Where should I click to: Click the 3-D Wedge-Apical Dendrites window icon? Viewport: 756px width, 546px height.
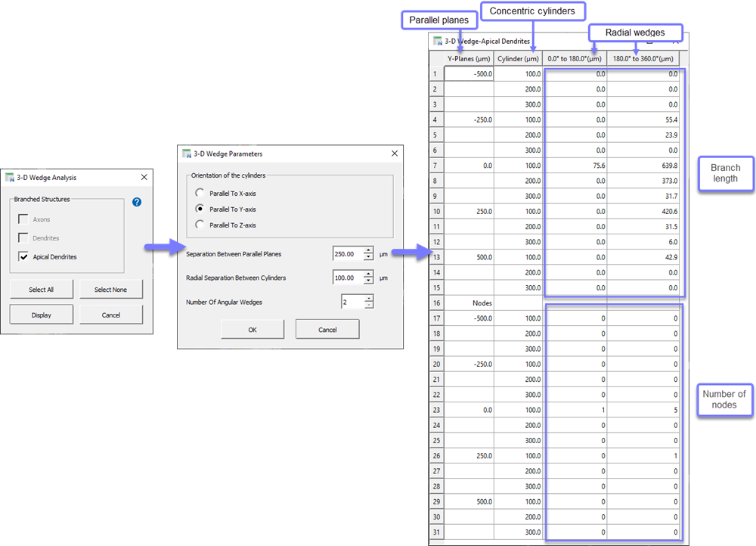[x=436, y=42]
